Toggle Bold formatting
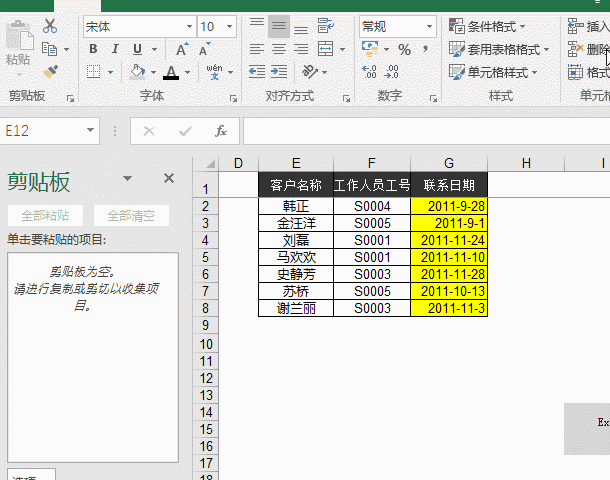This screenshot has width=610, height=480. (x=93, y=49)
